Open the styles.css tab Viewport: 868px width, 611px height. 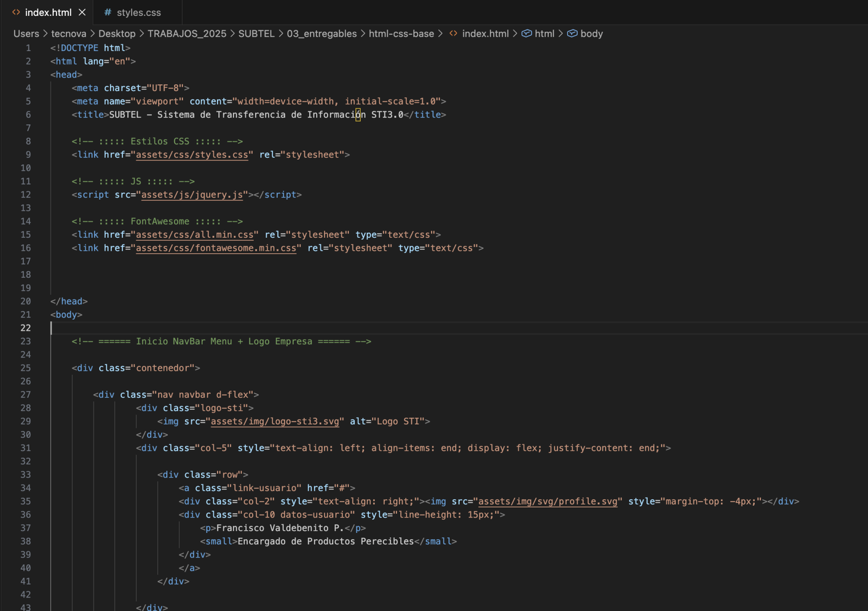138,12
